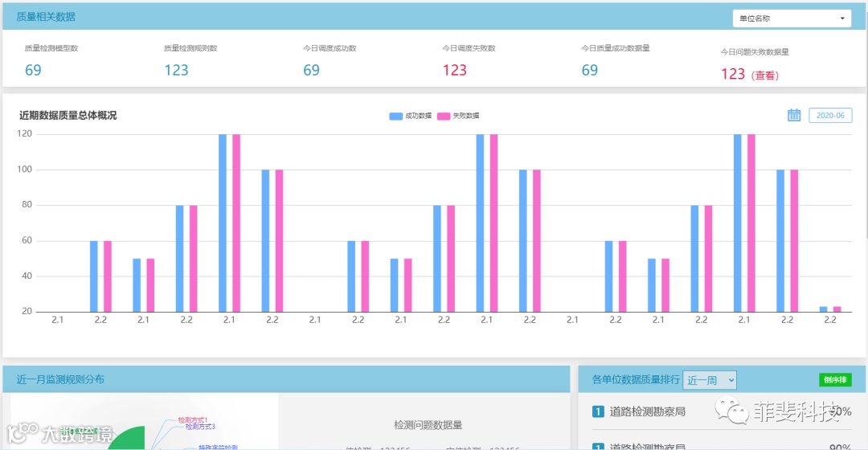Click the 各单位数据质量排行 heading
The height and width of the screenshot is (450, 868).
(x=636, y=380)
